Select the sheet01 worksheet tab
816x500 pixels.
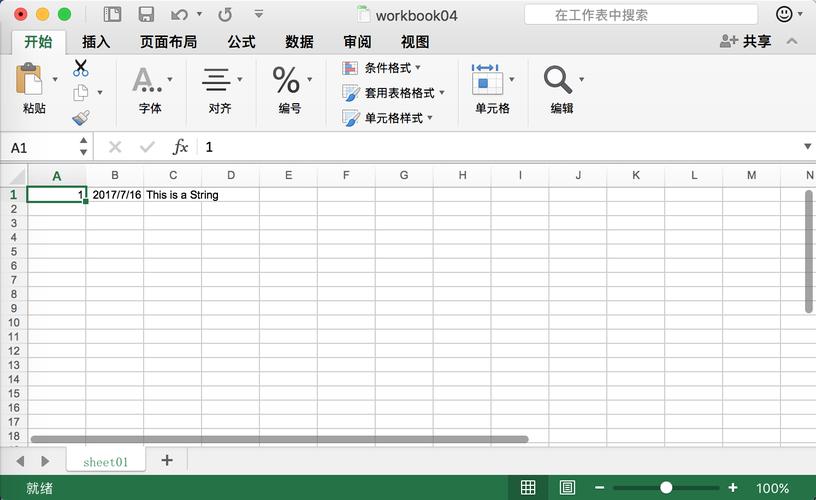point(106,461)
